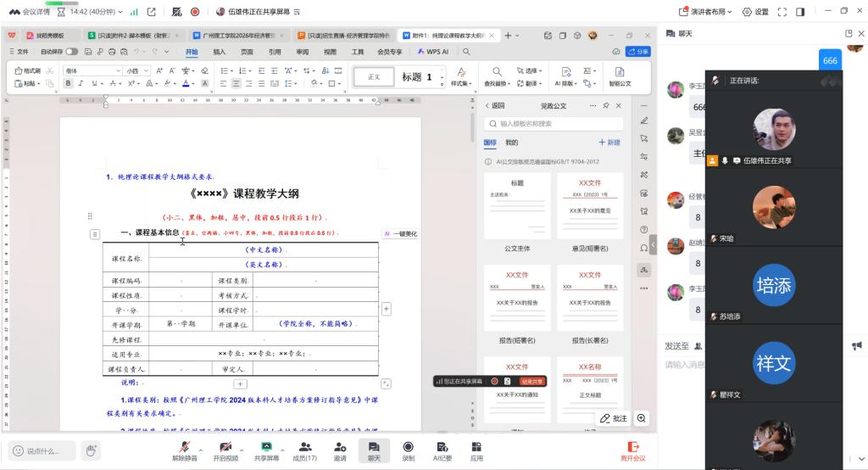Click the Italic formatting icon
Viewport: 868px width, 470px height.
coord(81,84)
